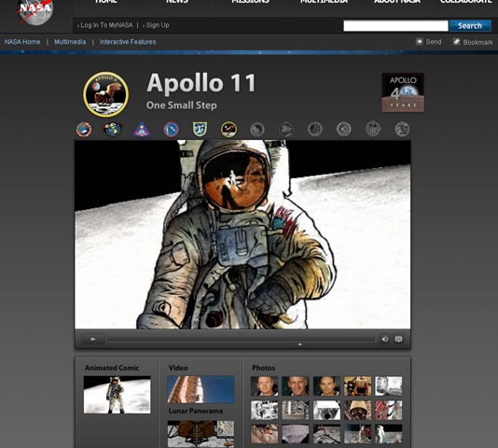Viewport: 498px width, 448px height.
Task: Go to Multimedia breadcrumb link
Action: click(70, 42)
